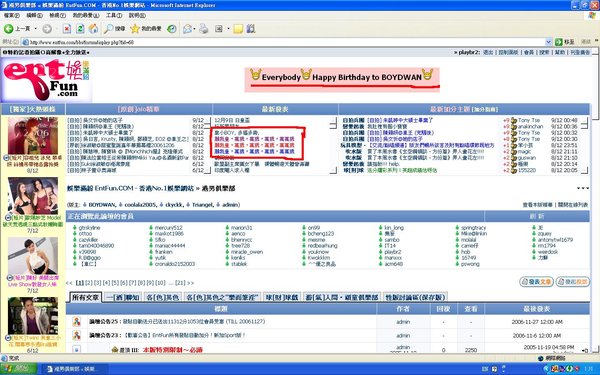This screenshot has height=375, width=600.
Task: Open the 檔案(F) menu
Action: pyautogui.click(x=11, y=15)
